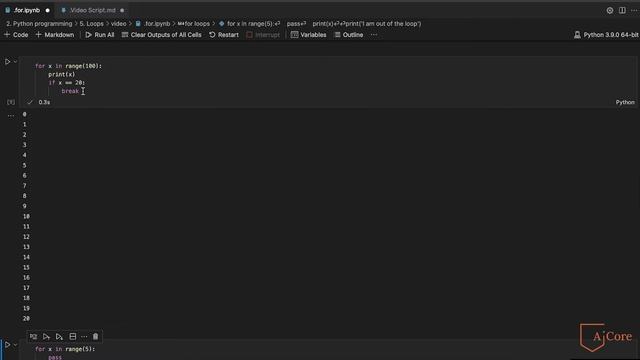The height and width of the screenshot is (360, 640).
Task: Open the '5. Loops' breadcrumb
Action: [x=91, y=24]
